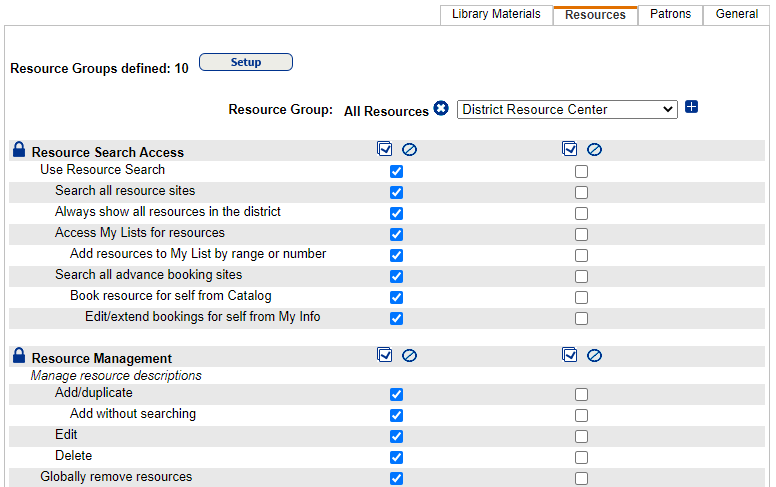Remove the All Resources group with X icon

441,109
